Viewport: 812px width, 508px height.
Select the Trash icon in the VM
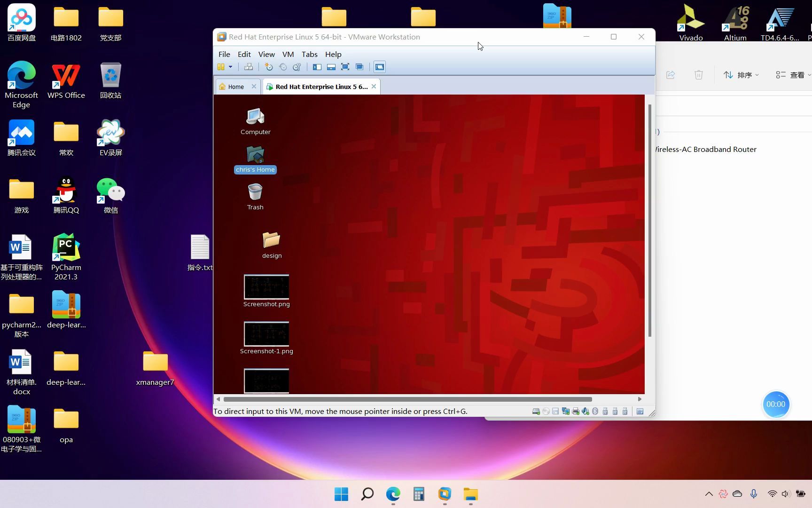tap(255, 197)
